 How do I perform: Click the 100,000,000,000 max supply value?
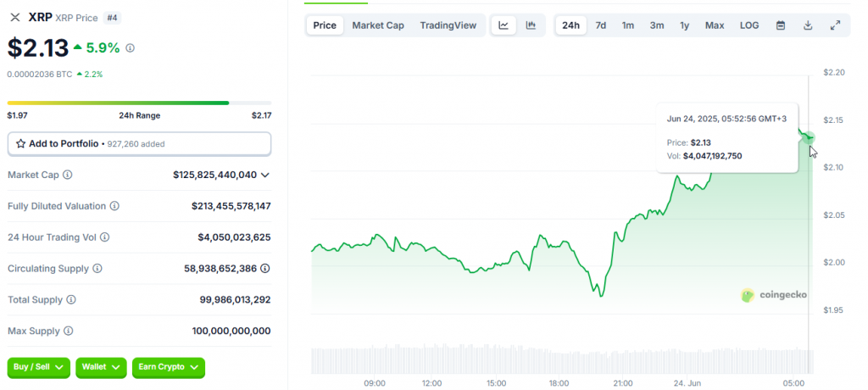231,331
